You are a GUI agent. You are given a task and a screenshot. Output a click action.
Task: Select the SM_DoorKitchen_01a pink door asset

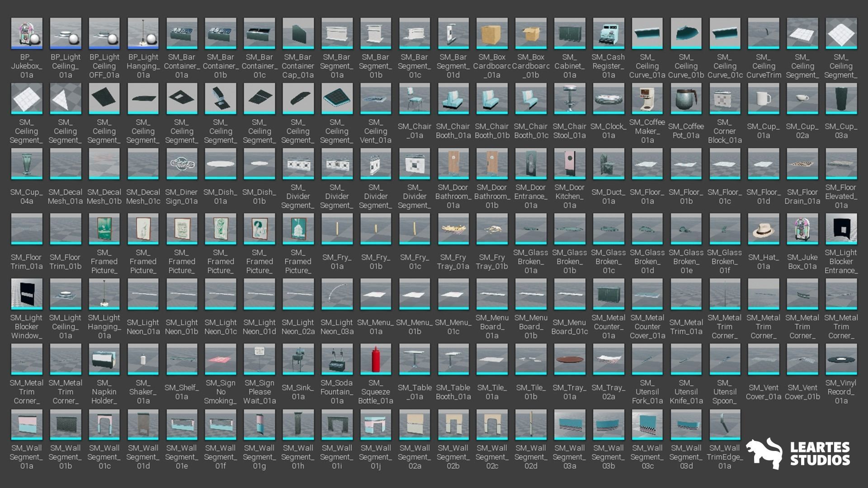(570, 164)
